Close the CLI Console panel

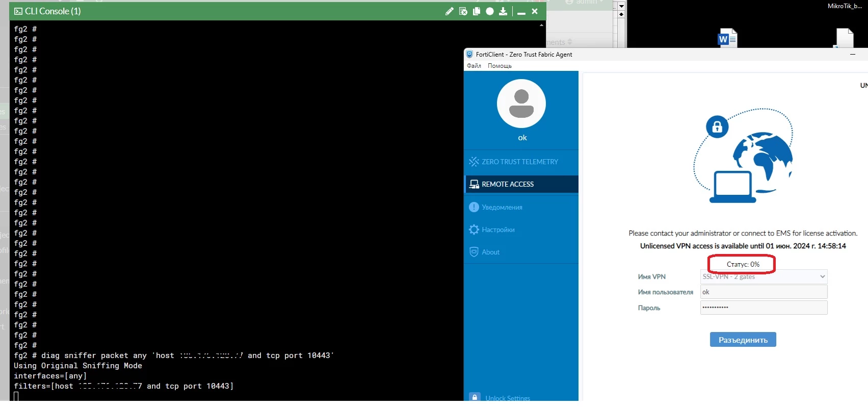click(x=535, y=11)
